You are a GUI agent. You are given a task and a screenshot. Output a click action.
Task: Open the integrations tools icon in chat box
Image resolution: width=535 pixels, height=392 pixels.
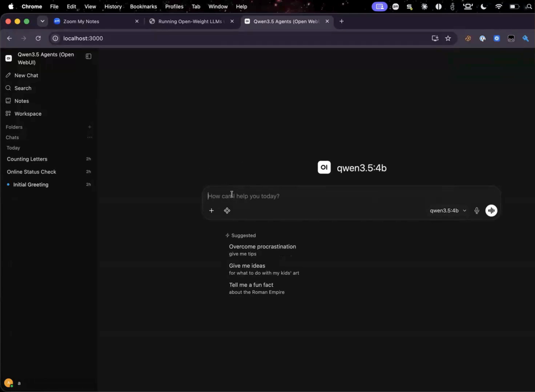point(227,211)
